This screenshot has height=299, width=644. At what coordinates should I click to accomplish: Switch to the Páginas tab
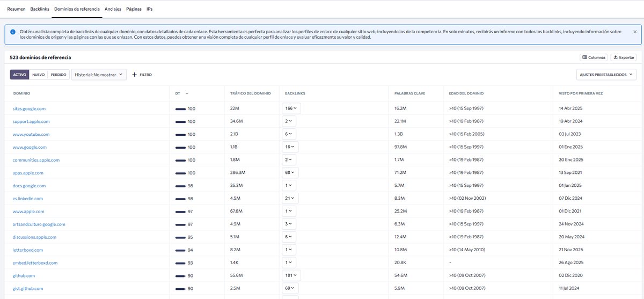pyautogui.click(x=134, y=9)
